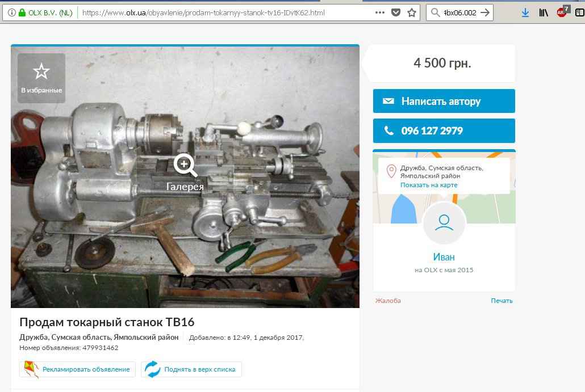Click the green padlock security icon
585x392 pixels.
[x=22, y=12]
